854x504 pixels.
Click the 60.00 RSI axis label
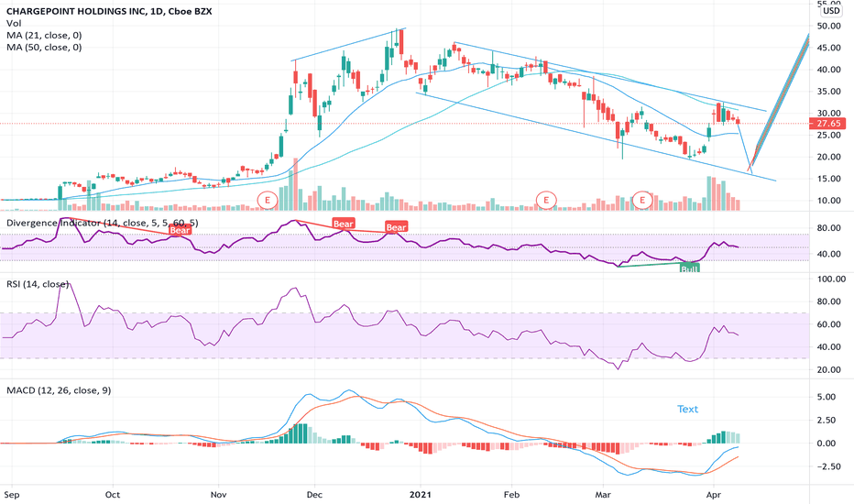(829, 324)
